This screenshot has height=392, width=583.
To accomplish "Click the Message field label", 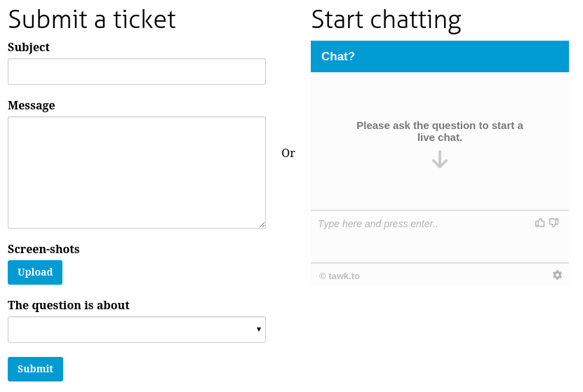I will point(32,105).
